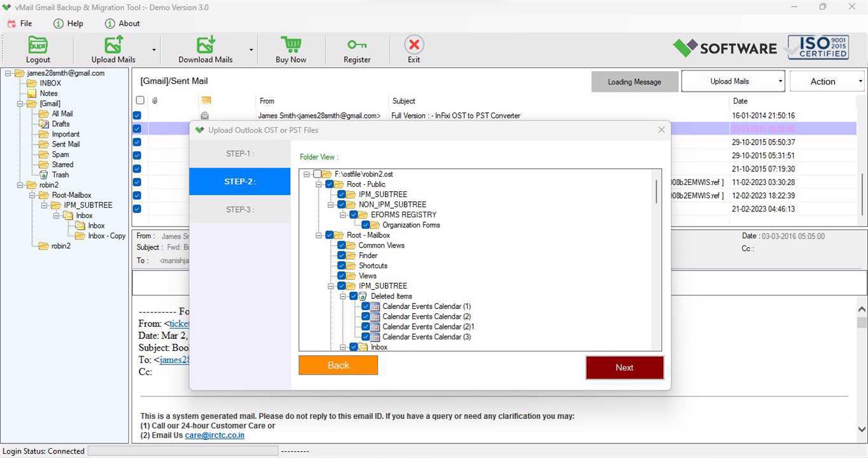Collapse the F:\ostfile\robin2.ost tree node
The image size is (868, 458).
click(306, 174)
